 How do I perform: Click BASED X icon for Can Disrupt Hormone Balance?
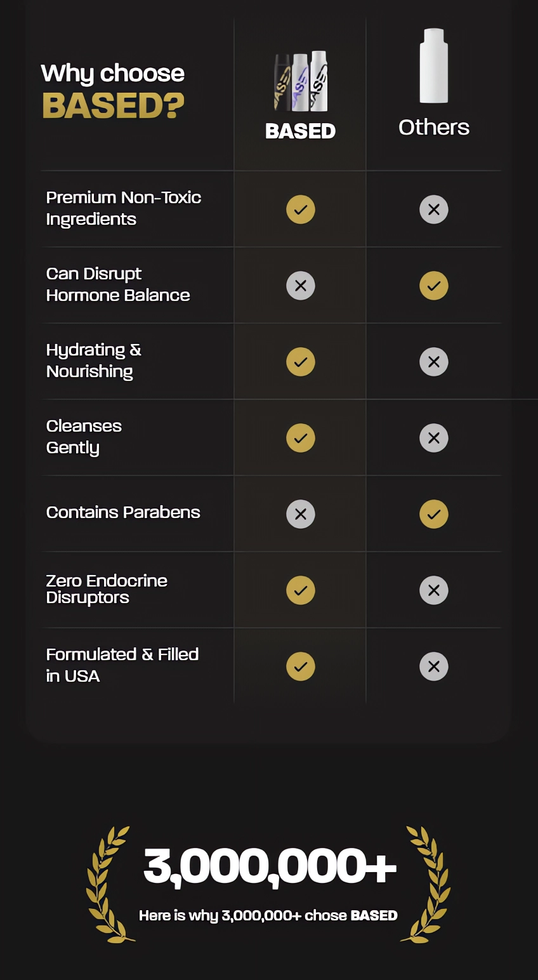point(301,286)
